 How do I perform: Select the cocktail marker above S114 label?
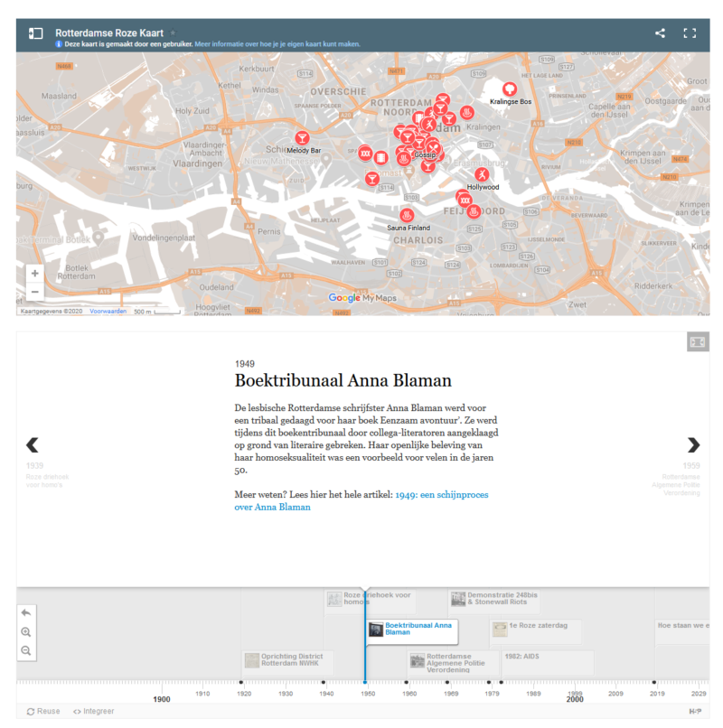pyautogui.click(x=371, y=178)
